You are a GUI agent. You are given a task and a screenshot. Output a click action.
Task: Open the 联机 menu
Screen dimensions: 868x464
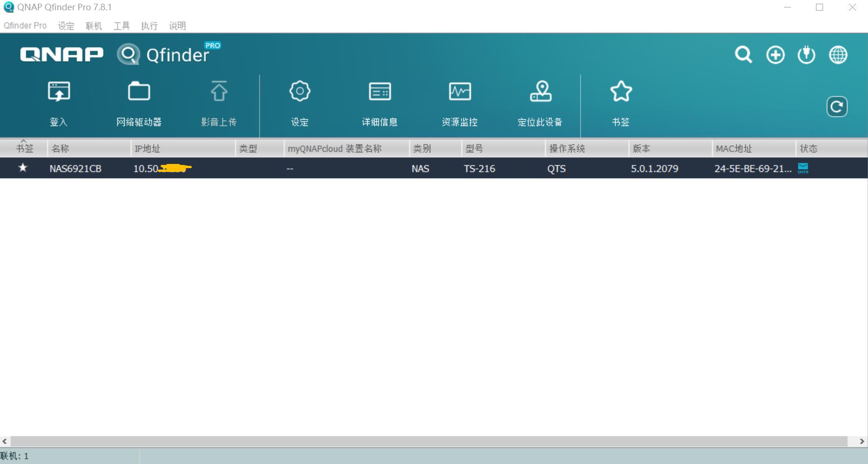point(94,26)
